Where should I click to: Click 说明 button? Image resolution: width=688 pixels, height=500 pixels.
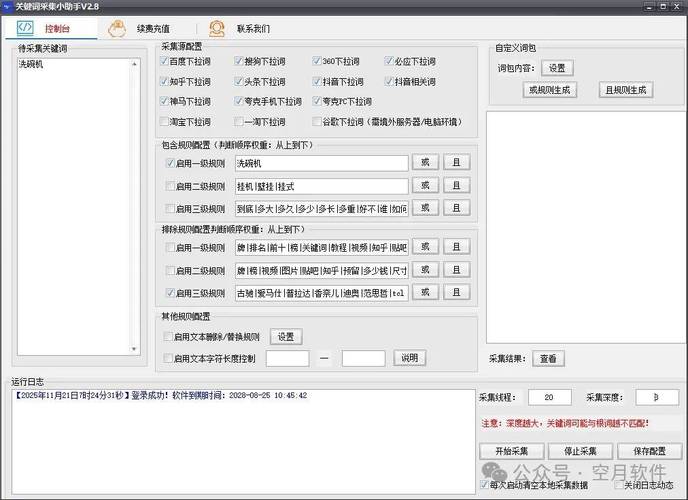pyautogui.click(x=409, y=358)
